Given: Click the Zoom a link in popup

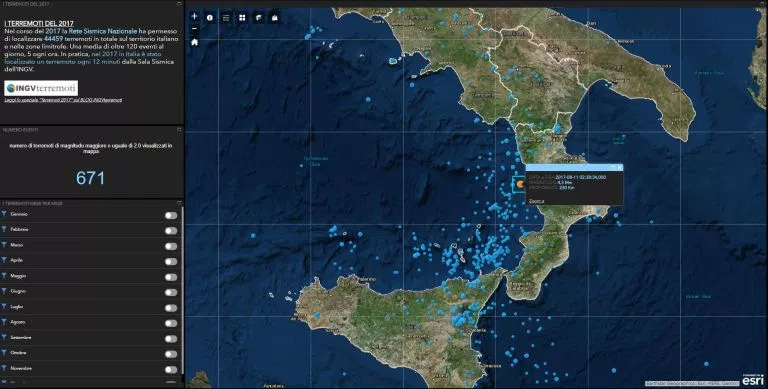Looking at the screenshot, I should [536, 201].
